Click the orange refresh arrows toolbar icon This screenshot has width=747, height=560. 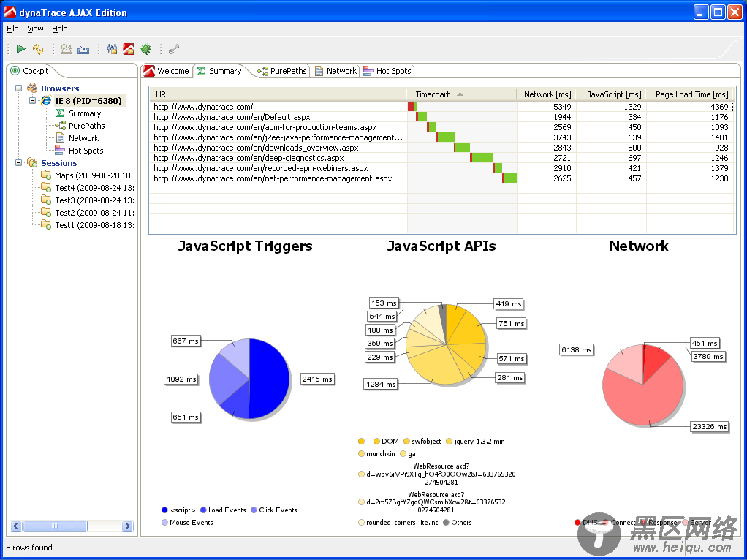37,48
